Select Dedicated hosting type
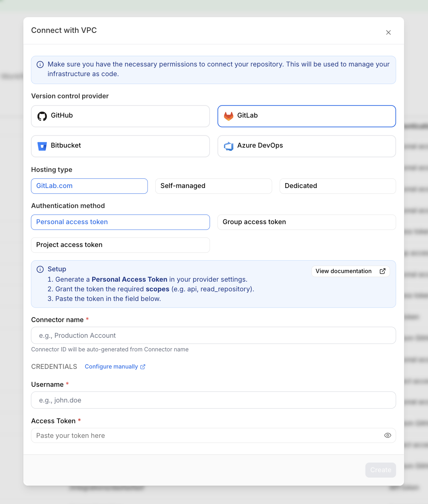 pos(338,186)
